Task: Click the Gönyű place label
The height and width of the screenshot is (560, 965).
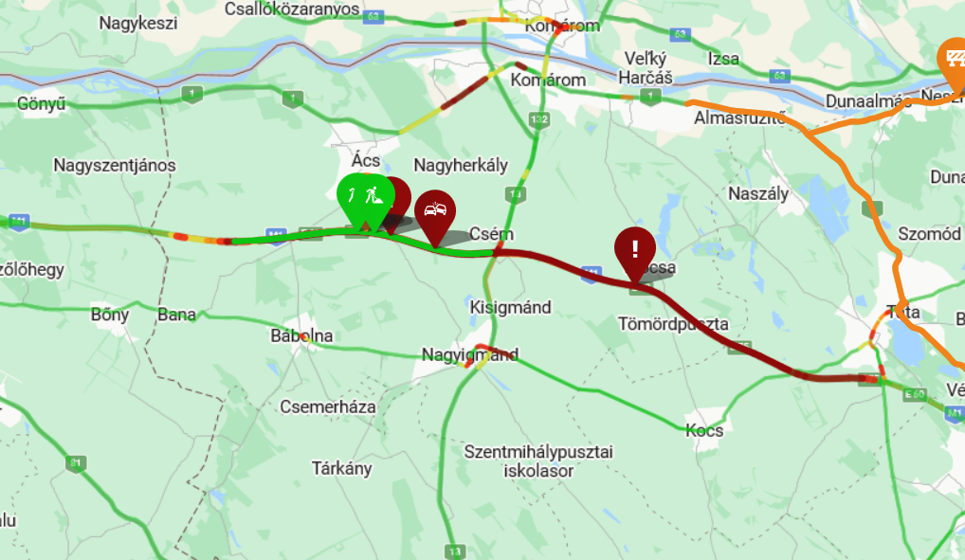Action: [41, 103]
